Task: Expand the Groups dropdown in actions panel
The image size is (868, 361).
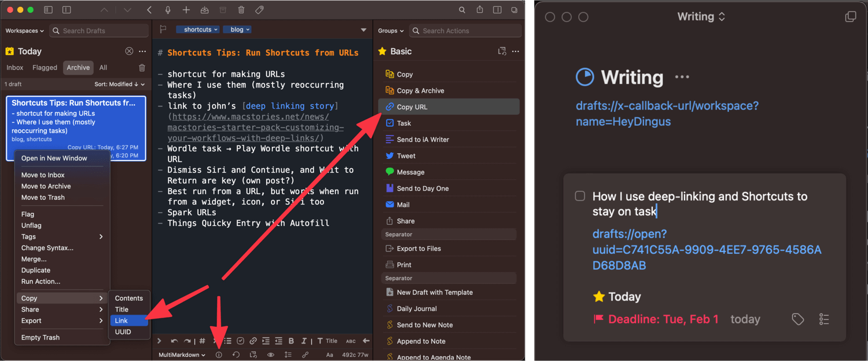Action: coord(391,31)
